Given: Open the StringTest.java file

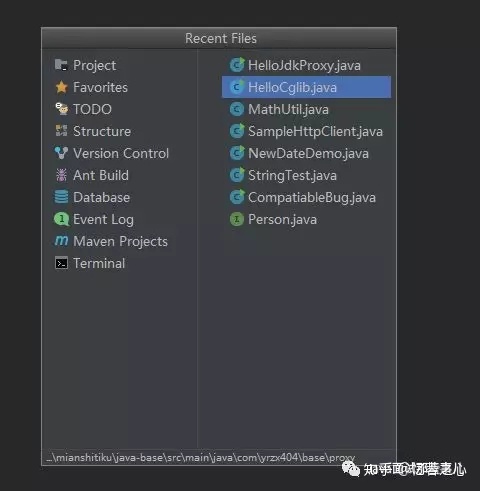Looking at the screenshot, I should tap(283, 175).
